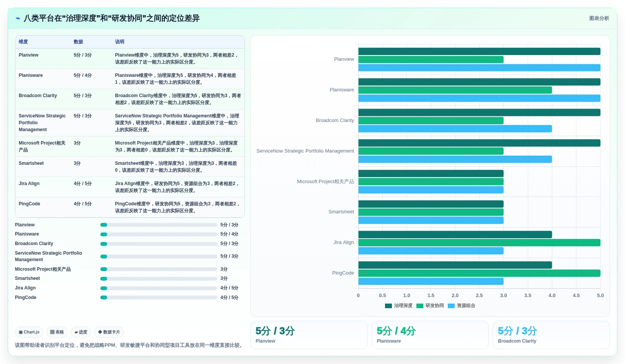Click the 3分 value beside the Microsoft Project progress bar
This screenshot has height=364, width=625.
point(224,269)
